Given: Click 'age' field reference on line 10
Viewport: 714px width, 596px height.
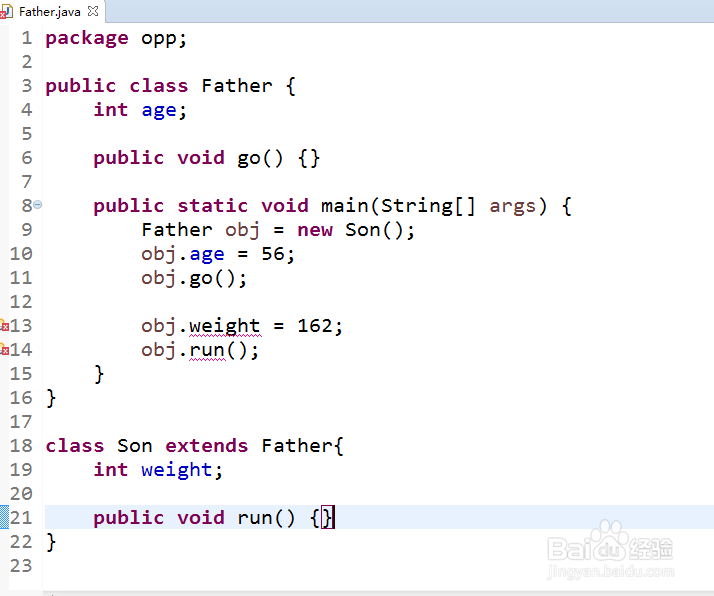Looking at the screenshot, I should [207, 255].
